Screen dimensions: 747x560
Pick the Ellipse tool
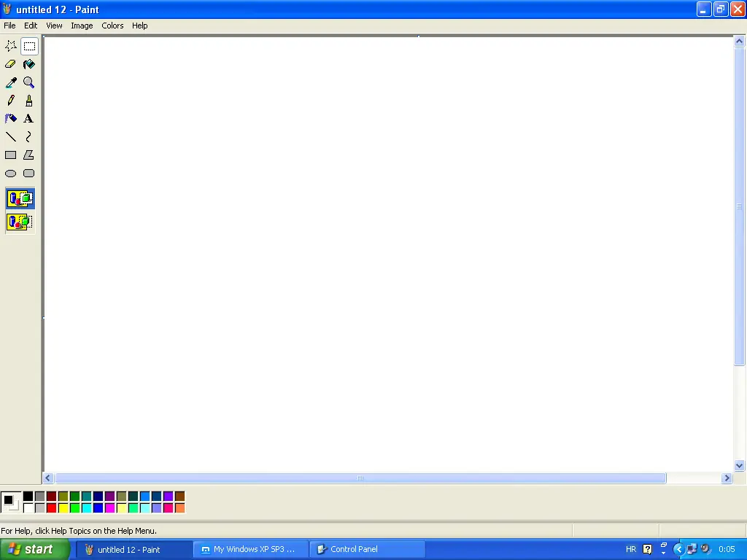pos(10,173)
